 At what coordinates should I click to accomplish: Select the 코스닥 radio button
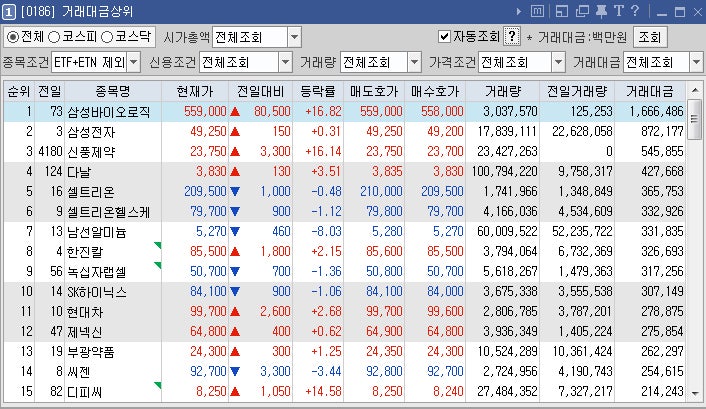point(107,37)
